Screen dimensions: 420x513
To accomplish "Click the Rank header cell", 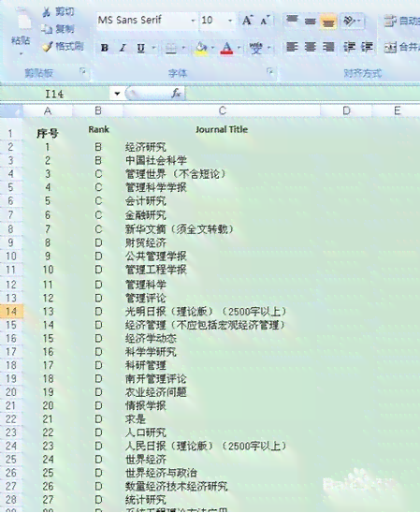I will (x=98, y=130).
